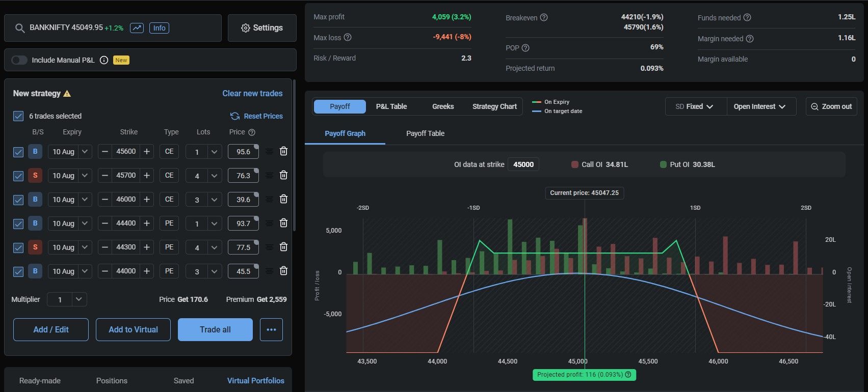
Task: Open the expiry dropdown for 44300 PE
Action: click(70, 247)
